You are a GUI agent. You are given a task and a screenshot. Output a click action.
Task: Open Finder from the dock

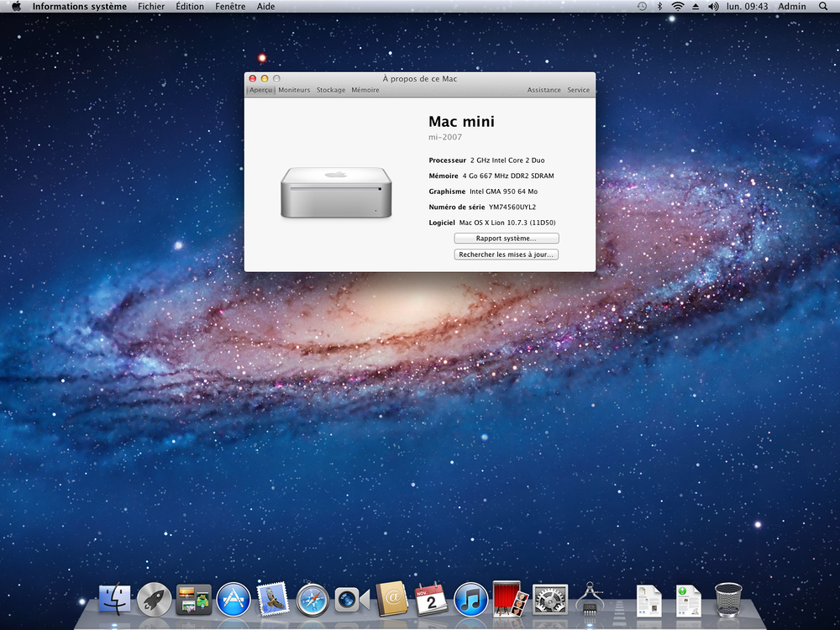[x=114, y=600]
